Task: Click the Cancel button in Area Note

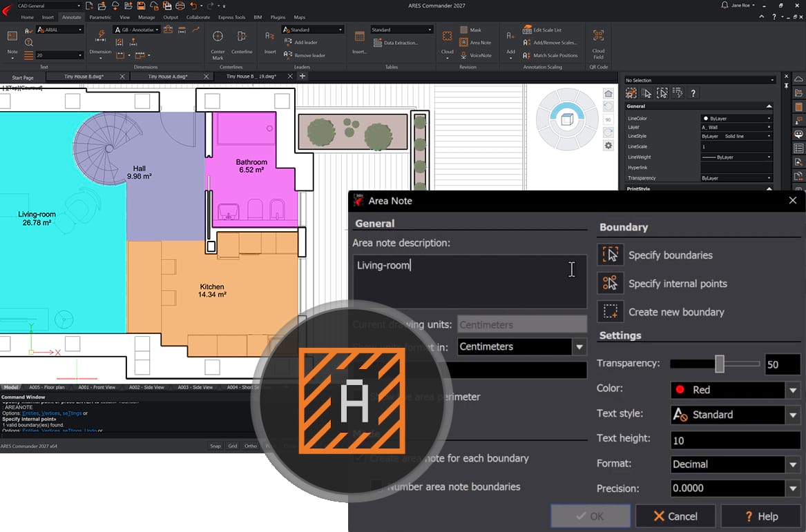Action: coord(675,516)
